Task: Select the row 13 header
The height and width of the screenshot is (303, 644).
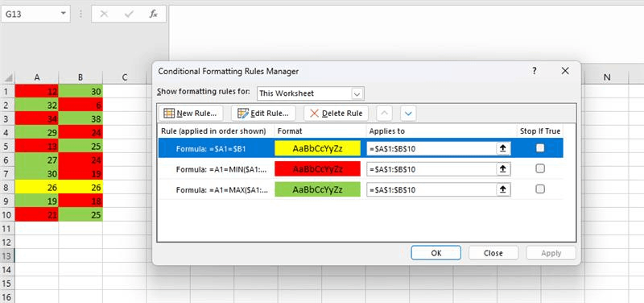Action: [x=7, y=255]
